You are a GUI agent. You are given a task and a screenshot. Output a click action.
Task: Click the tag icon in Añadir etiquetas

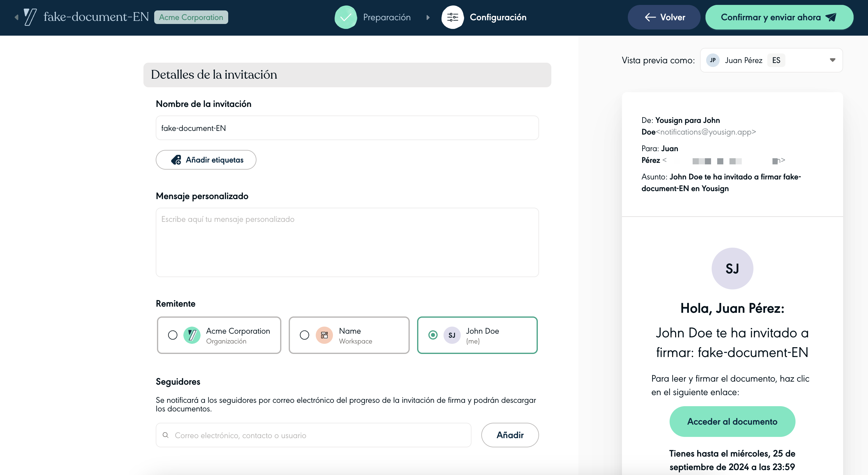pos(176,160)
